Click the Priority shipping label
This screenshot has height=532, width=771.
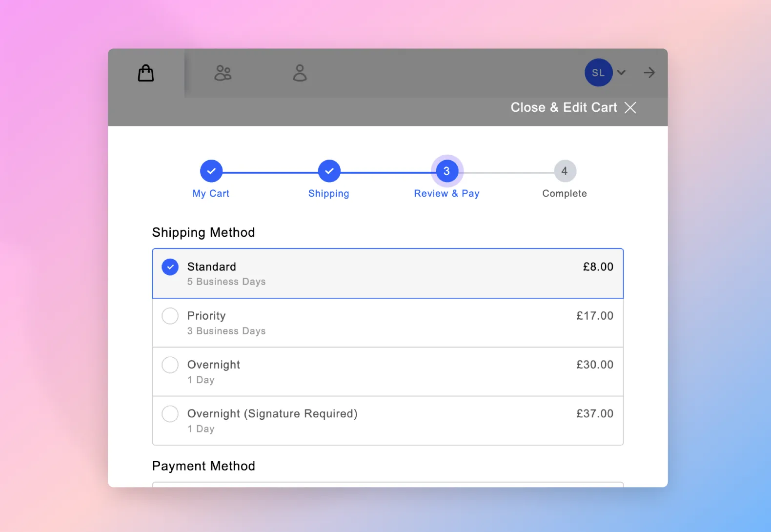click(206, 316)
